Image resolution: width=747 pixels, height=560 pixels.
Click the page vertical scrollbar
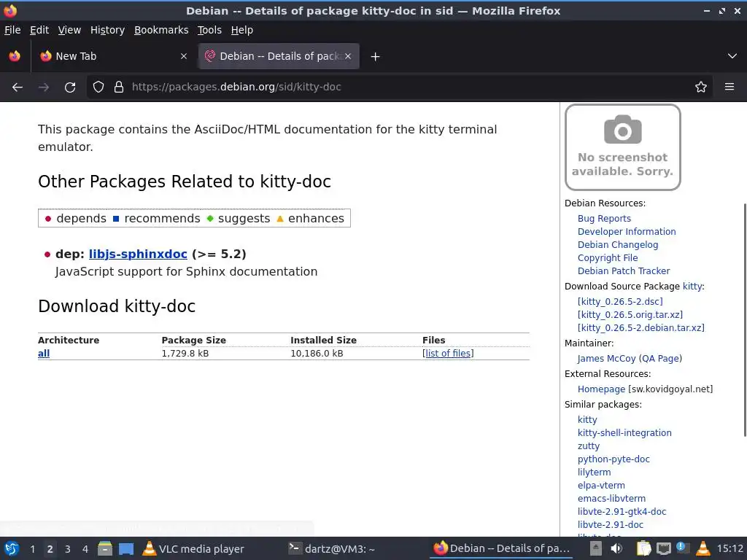744,320
